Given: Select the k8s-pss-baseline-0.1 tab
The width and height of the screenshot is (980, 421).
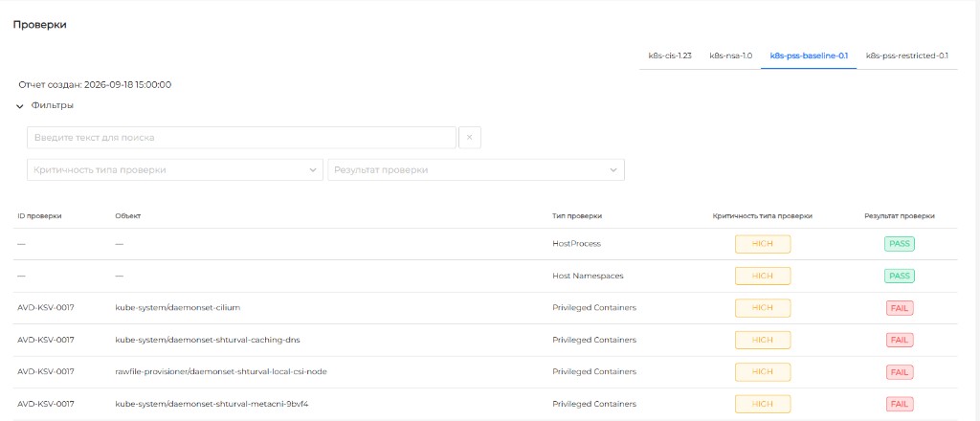Looking at the screenshot, I should coord(808,55).
